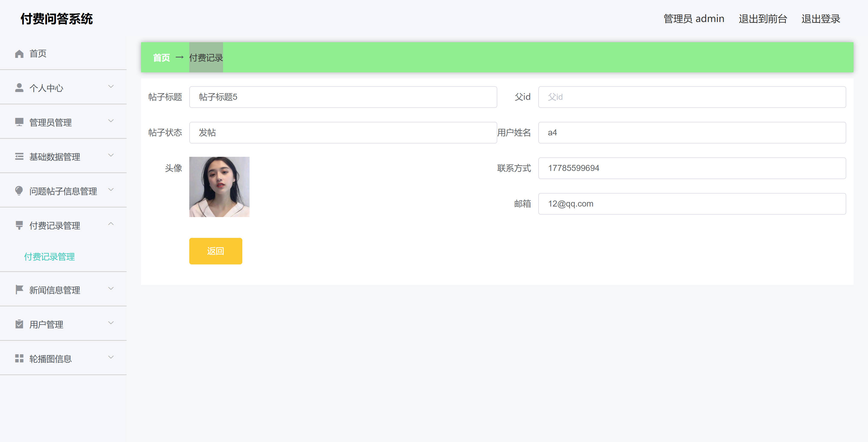Viewport: 868px width, 442px height.
Task: Open the 首页 sidebar menu item
Action: (38, 54)
